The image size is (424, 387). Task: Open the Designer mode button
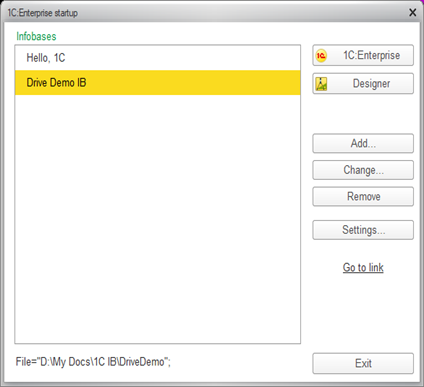363,83
